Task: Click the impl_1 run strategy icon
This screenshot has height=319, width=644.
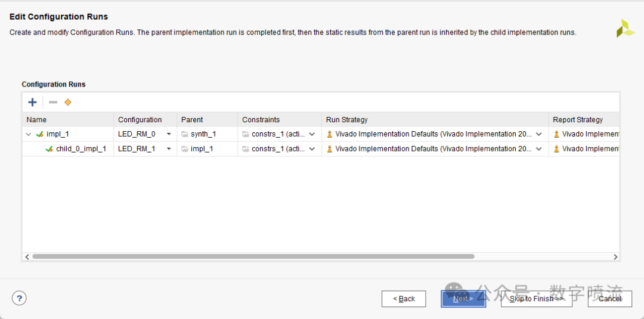Action: click(x=330, y=134)
